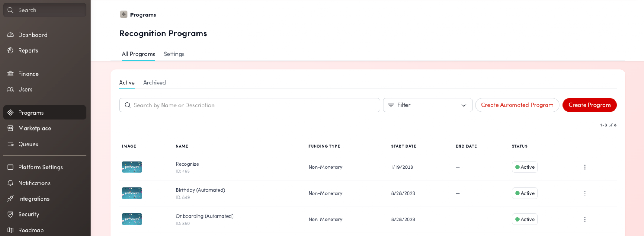Open the Finance section icon
The image size is (644, 236).
point(10,74)
